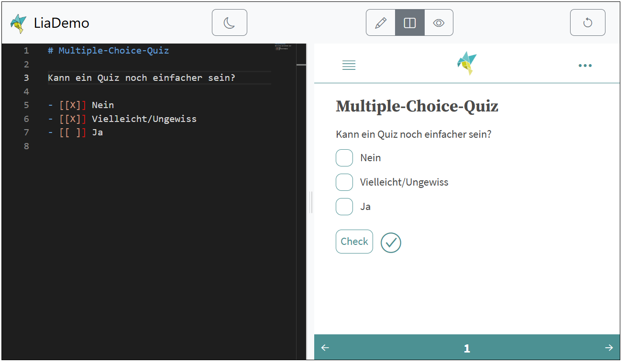
Task: Switch to preview-only eye mode
Action: (x=439, y=22)
